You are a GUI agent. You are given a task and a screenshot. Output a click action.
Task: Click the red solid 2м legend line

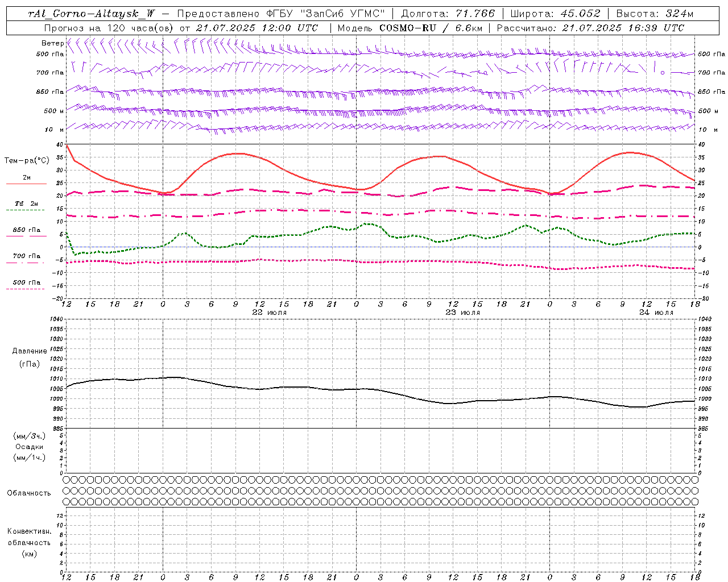pos(26,184)
